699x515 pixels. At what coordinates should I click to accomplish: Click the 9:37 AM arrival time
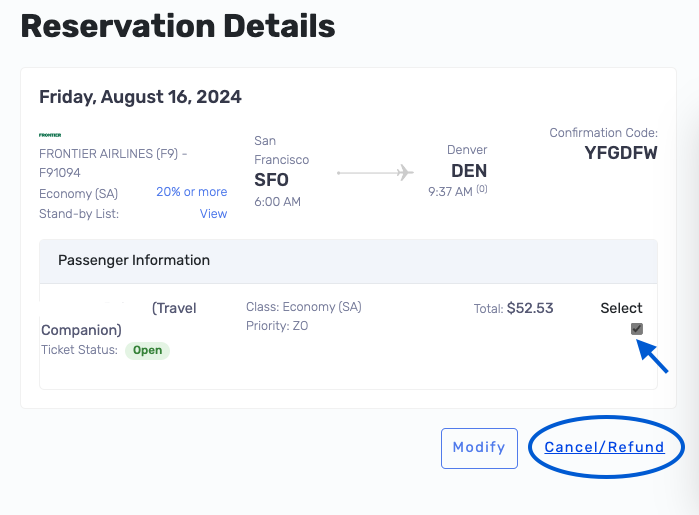[x=451, y=191]
